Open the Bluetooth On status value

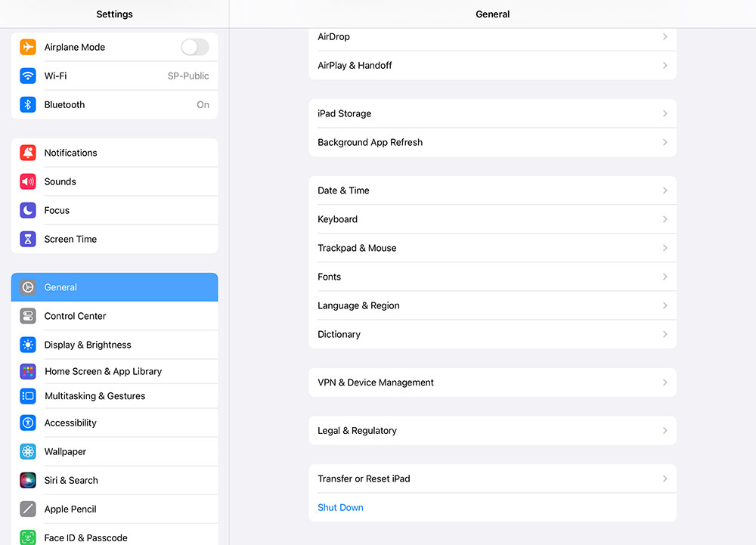click(x=203, y=104)
